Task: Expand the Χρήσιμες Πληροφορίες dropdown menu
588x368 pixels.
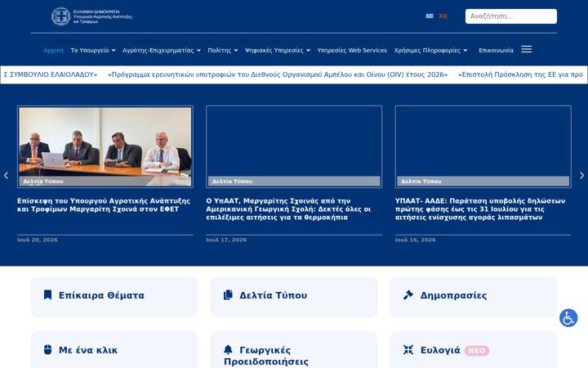Action: pos(430,51)
